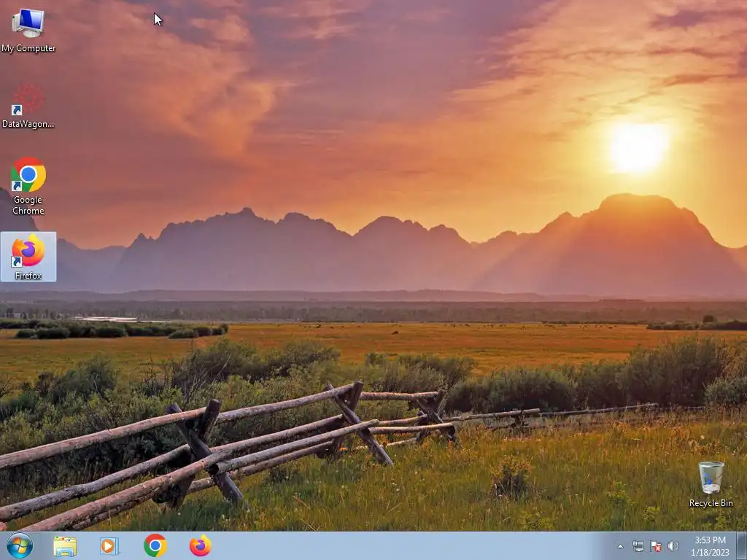Click the Show Desktop strip
The height and width of the screenshot is (560, 747).
tap(741, 546)
